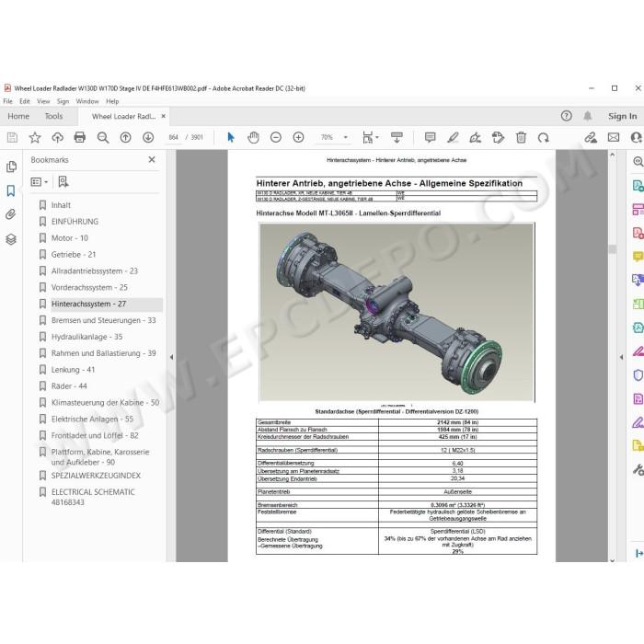The width and height of the screenshot is (644, 644).
Task: Click the Sign In button
Action: coord(623,116)
